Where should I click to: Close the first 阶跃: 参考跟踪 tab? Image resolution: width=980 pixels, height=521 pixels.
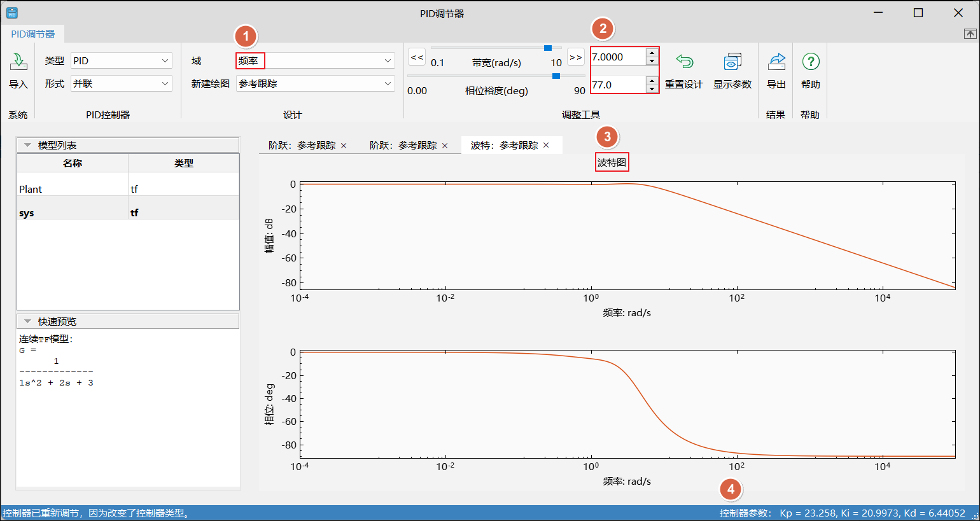pos(344,146)
